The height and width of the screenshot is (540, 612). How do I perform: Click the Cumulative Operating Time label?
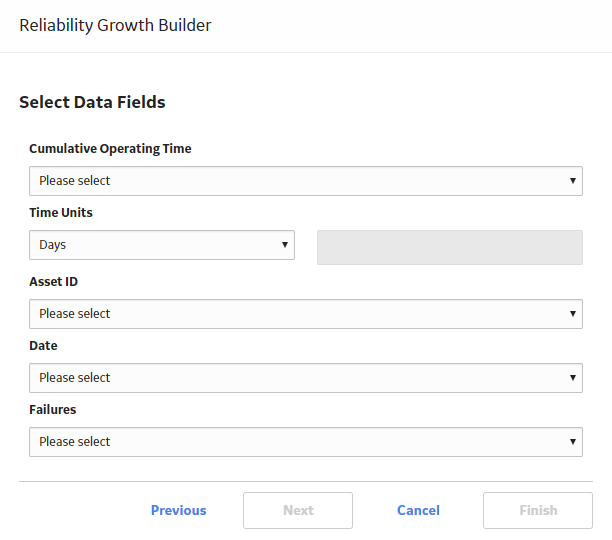click(110, 149)
